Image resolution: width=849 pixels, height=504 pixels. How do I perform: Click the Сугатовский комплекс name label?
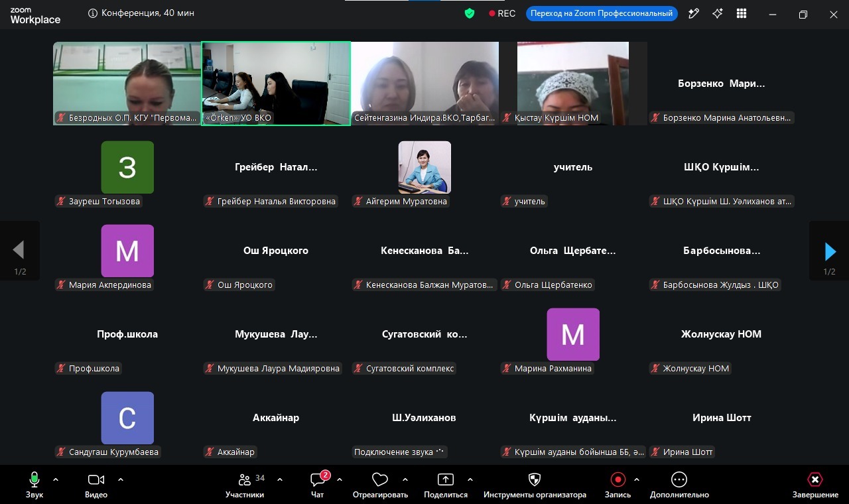pos(404,369)
